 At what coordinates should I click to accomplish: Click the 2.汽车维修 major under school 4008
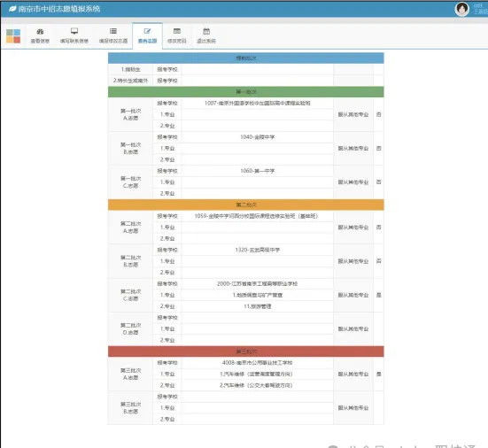tap(257, 385)
